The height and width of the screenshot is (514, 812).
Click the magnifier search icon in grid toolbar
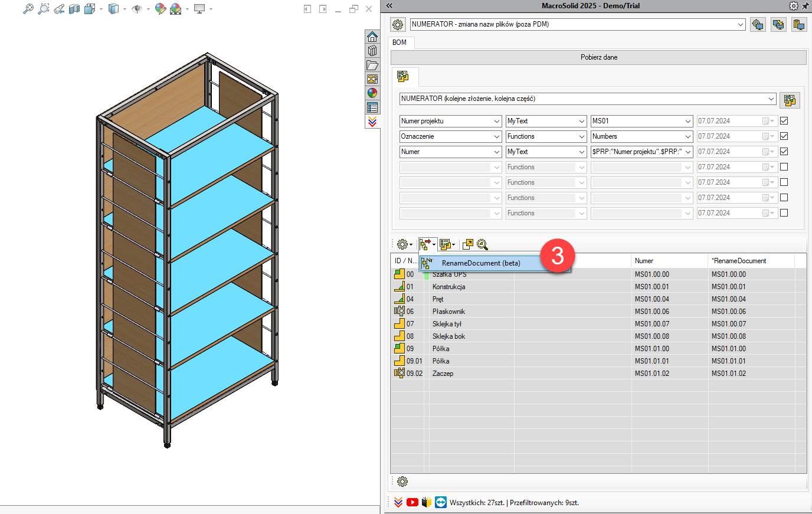[x=482, y=244]
